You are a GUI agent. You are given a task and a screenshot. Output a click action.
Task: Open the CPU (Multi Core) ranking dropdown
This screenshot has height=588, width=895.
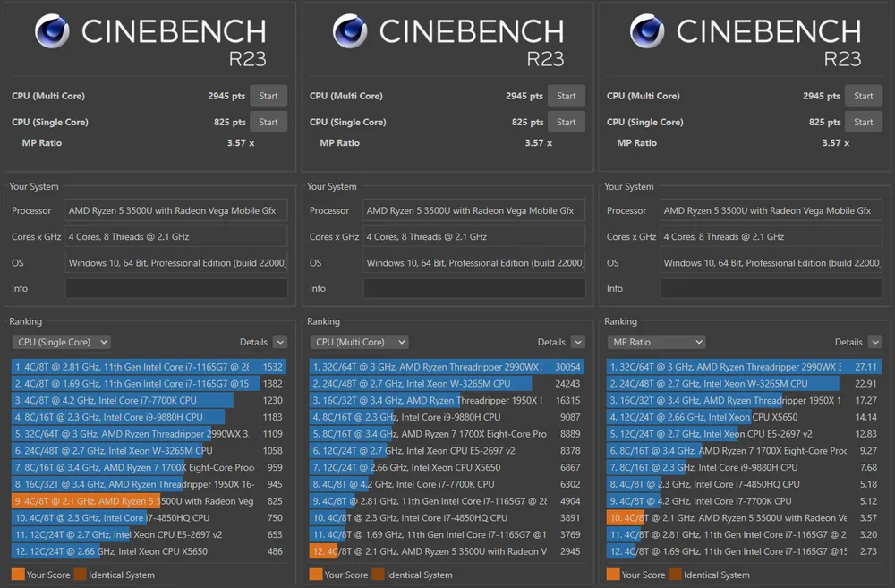pos(359,342)
